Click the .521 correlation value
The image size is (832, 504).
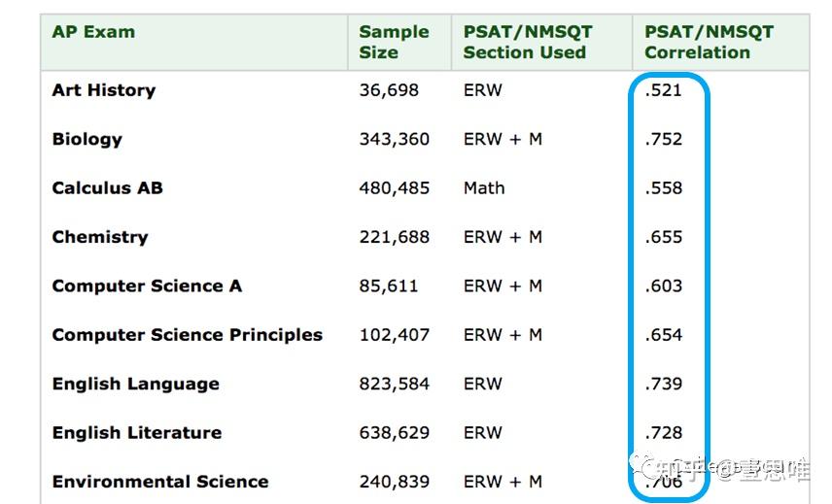click(x=663, y=90)
